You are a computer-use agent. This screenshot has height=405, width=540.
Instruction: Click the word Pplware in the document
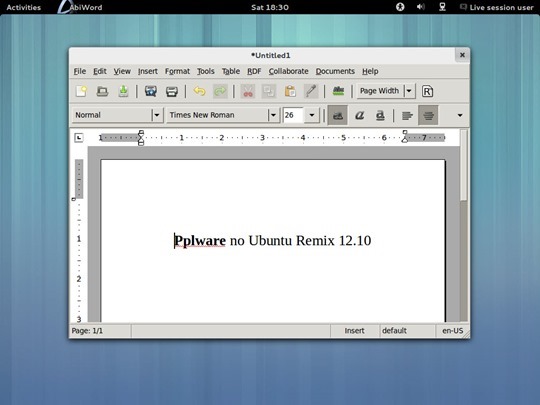(200, 240)
